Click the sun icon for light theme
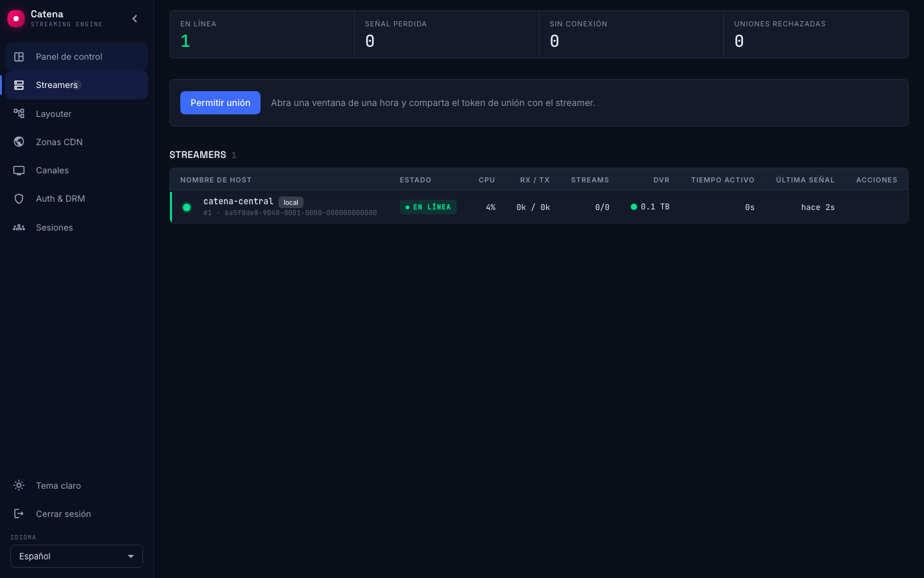 pyautogui.click(x=19, y=486)
